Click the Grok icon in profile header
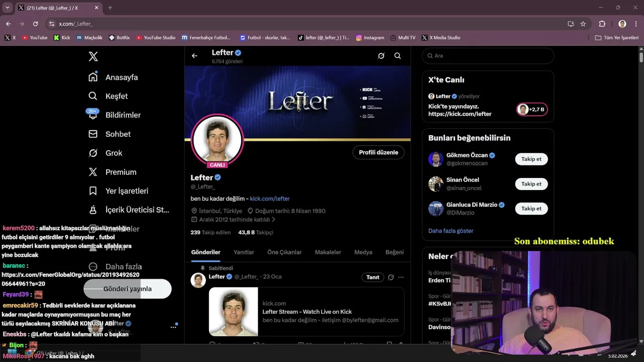 click(x=381, y=56)
